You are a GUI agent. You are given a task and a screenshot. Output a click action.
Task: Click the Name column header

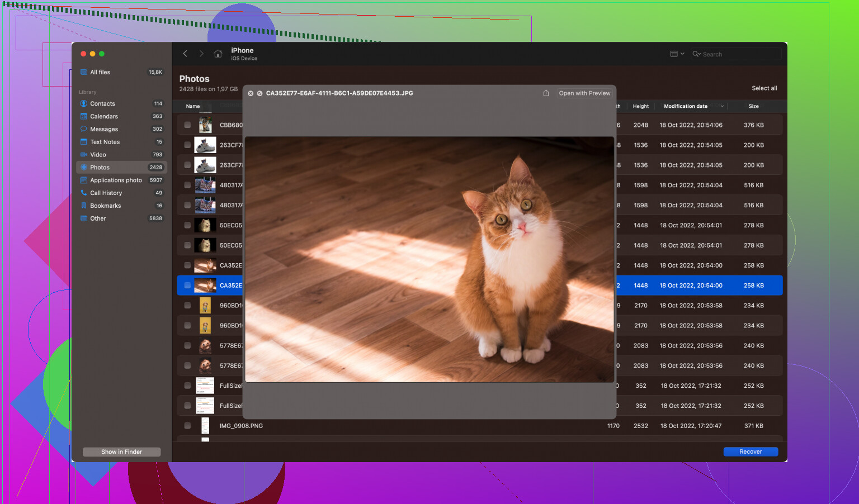[193, 106]
